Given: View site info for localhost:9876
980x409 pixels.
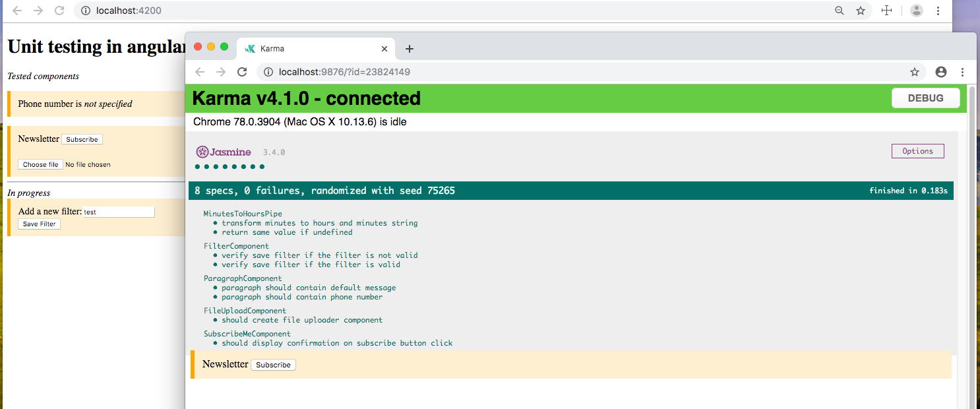Looking at the screenshot, I should pyautogui.click(x=268, y=72).
